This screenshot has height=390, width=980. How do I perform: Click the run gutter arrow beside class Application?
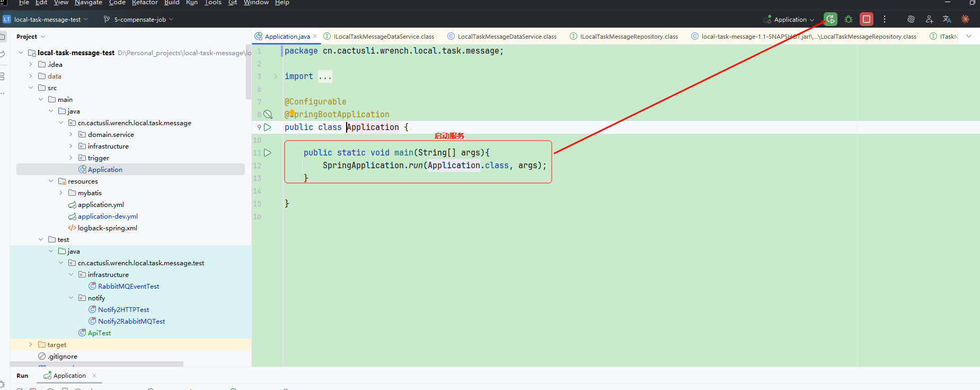[268, 127]
